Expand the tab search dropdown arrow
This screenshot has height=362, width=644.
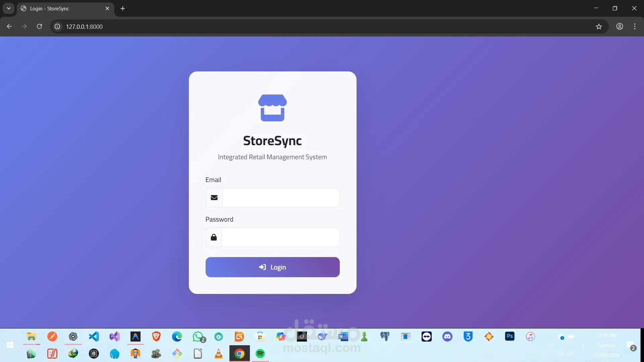9,8
